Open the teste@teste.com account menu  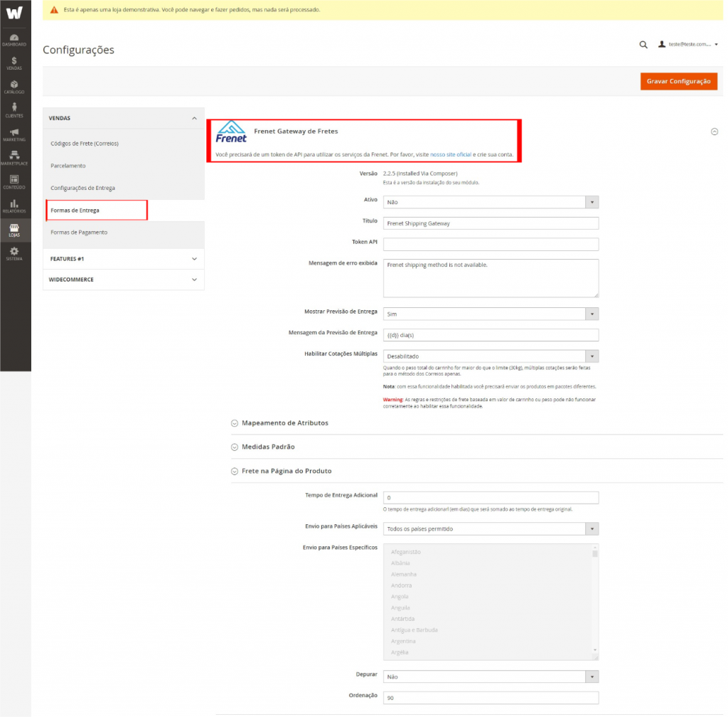point(688,45)
